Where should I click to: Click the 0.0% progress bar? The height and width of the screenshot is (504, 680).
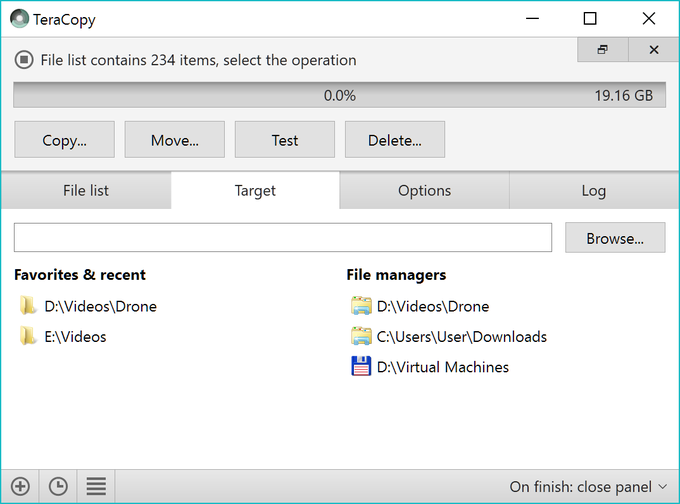339,96
